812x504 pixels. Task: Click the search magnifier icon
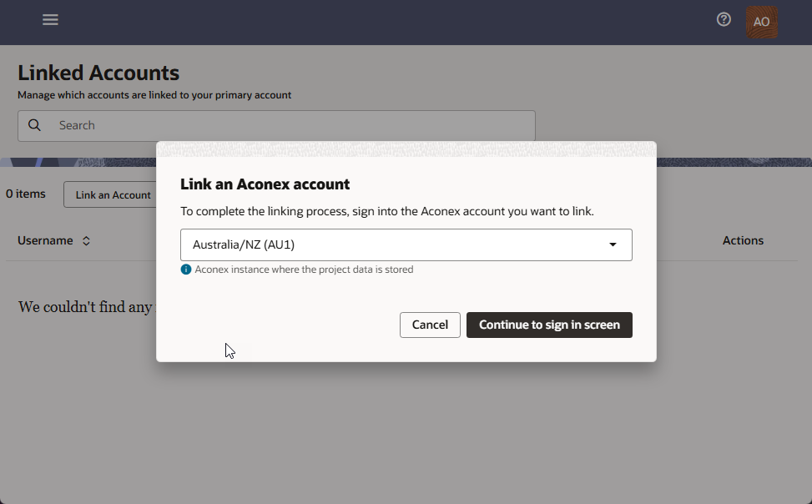point(34,125)
